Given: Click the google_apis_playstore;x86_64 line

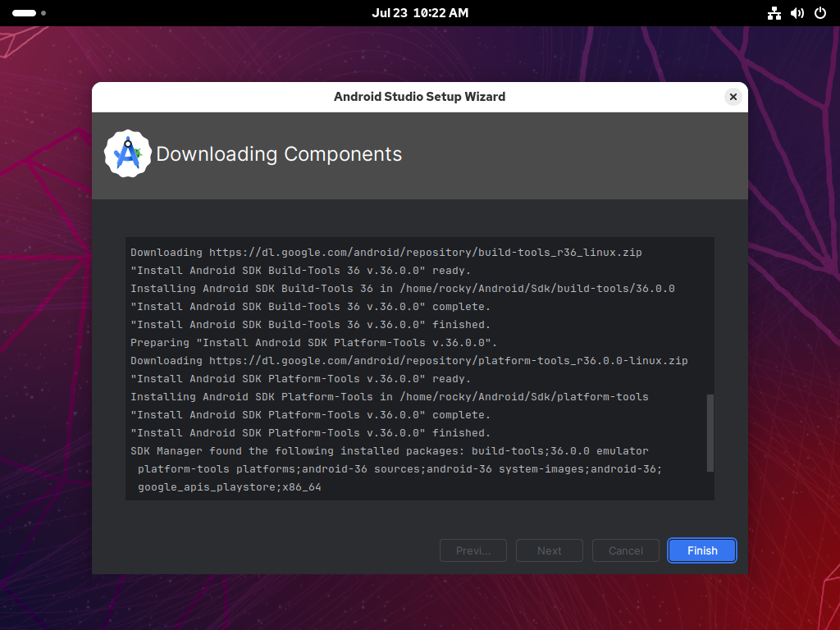Looking at the screenshot, I should 230,487.
